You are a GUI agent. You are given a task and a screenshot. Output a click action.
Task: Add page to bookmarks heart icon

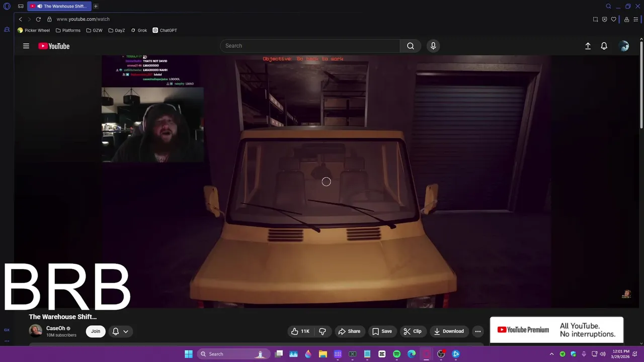coord(613,19)
